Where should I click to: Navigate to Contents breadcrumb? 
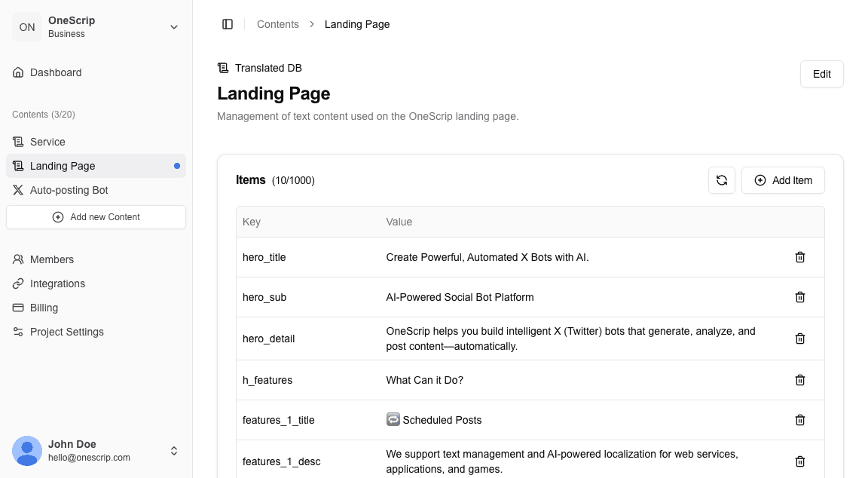pyautogui.click(x=278, y=24)
